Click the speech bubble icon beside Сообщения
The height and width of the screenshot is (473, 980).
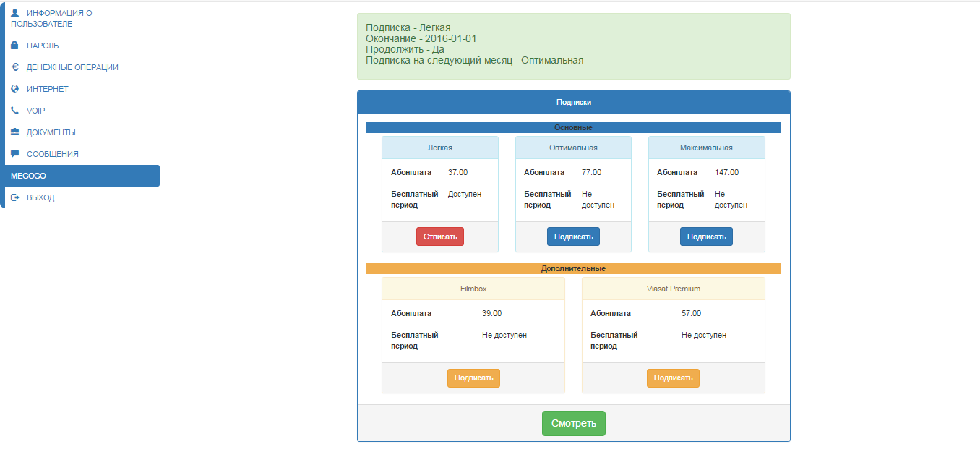(x=14, y=154)
